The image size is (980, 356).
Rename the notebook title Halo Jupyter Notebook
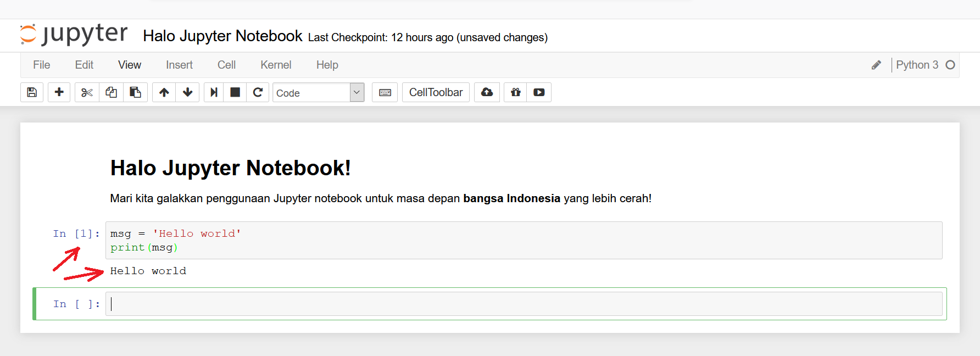click(222, 36)
